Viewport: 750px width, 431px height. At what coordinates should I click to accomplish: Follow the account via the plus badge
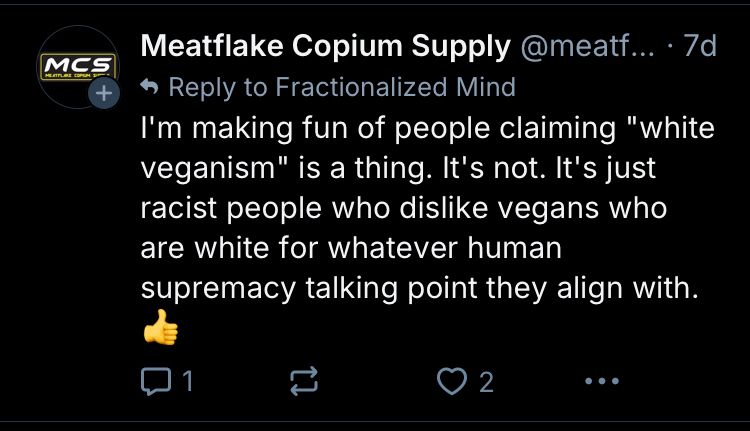pyautogui.click(x=104, y=93)
